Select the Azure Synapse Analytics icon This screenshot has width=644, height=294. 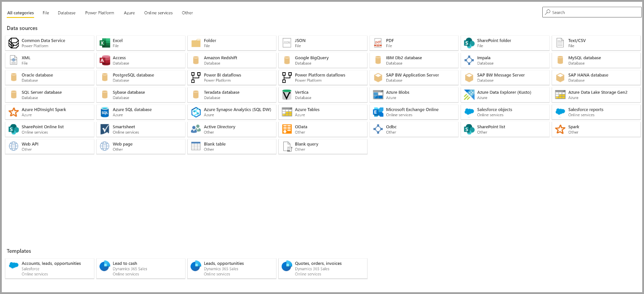[x=196, y=112]
